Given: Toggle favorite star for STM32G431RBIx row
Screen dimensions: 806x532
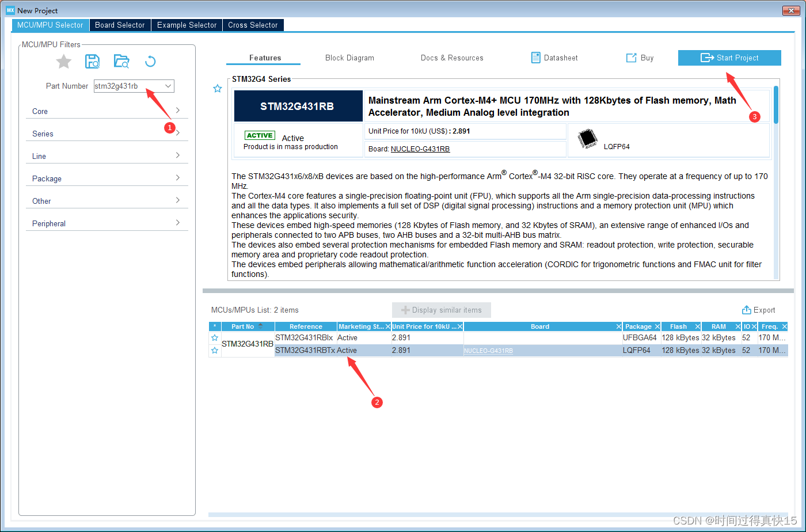Looking at the screenshot, I should [215, 338].
